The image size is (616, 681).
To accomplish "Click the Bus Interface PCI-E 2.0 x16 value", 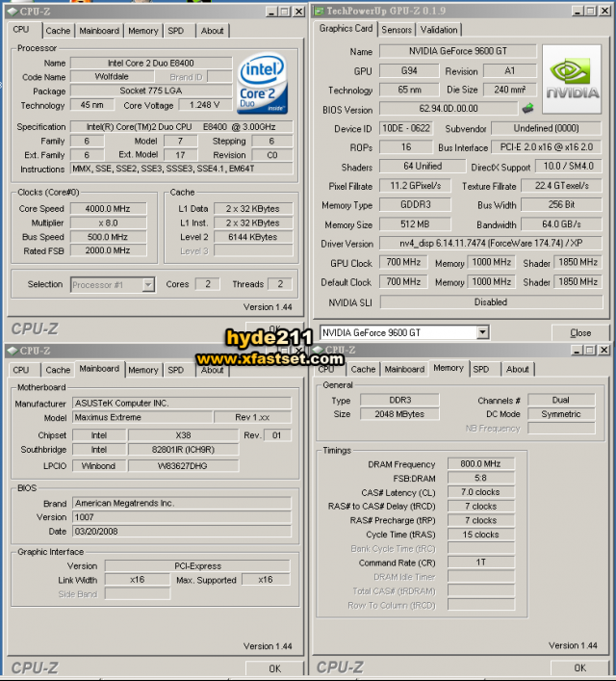I will click(546, 147).
